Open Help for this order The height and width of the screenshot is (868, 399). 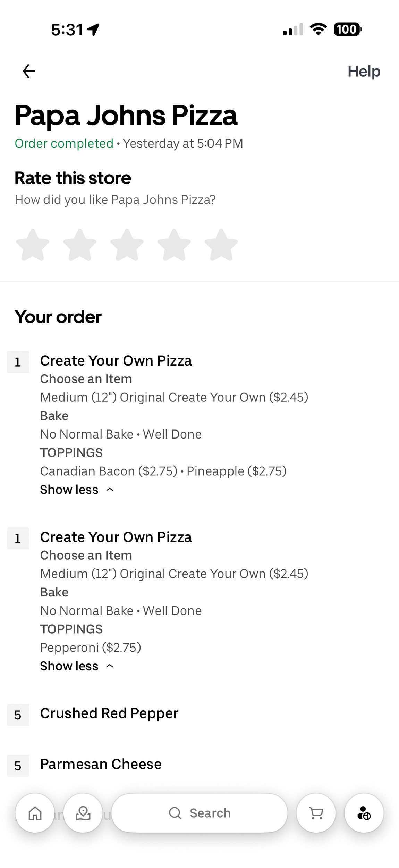tap(364, 72)
